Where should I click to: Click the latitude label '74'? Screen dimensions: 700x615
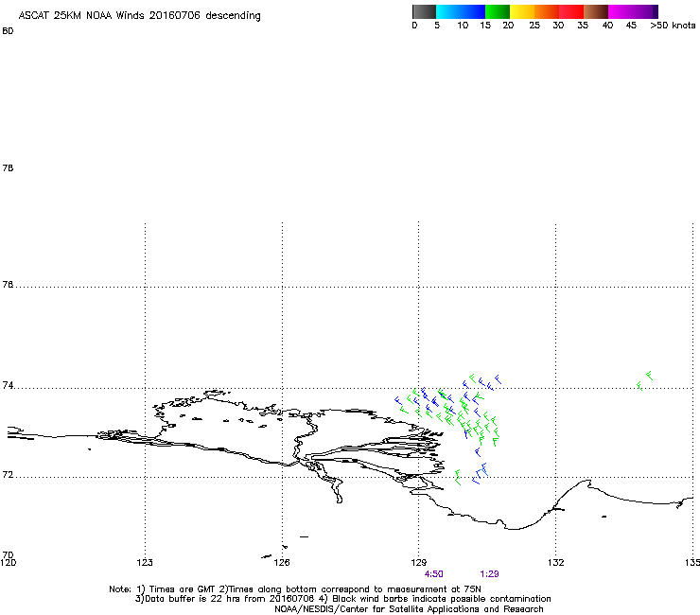coord(8,385)
